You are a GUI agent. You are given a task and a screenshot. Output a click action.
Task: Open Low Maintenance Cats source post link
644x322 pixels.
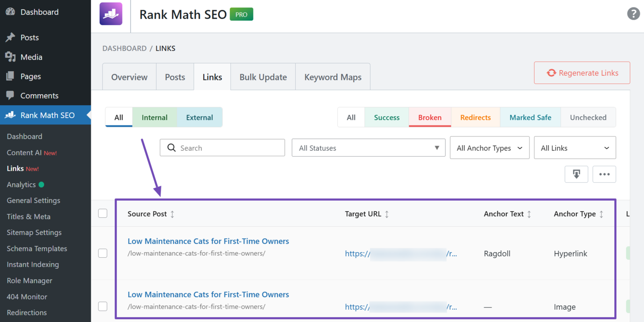point(208,241)
